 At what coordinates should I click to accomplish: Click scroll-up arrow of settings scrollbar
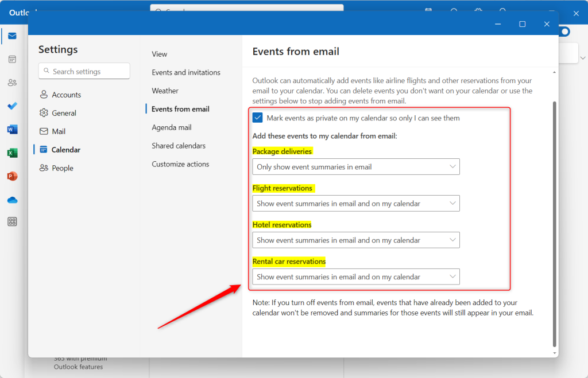(554, 72)
